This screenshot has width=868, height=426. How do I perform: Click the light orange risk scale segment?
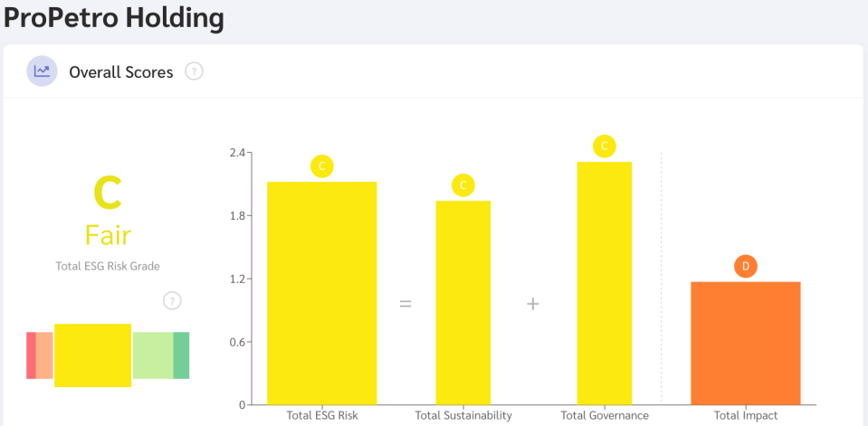click(x=44, y=355)
